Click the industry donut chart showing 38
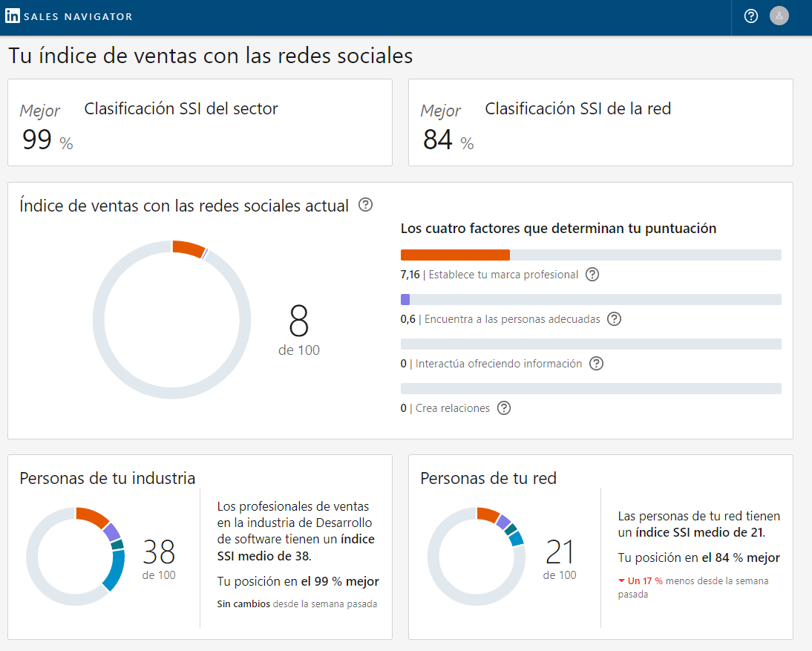This screenshot has height=651, width=812. click(x=76, y=556)
